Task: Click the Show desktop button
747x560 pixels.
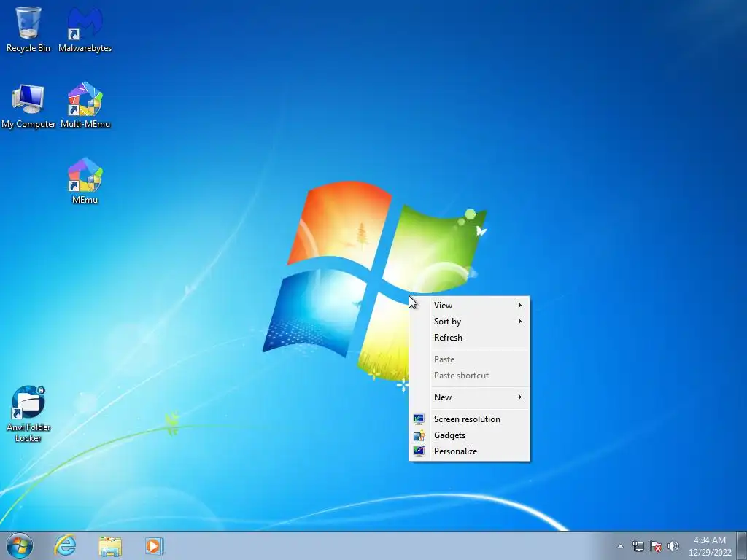Action: [741, 545]
